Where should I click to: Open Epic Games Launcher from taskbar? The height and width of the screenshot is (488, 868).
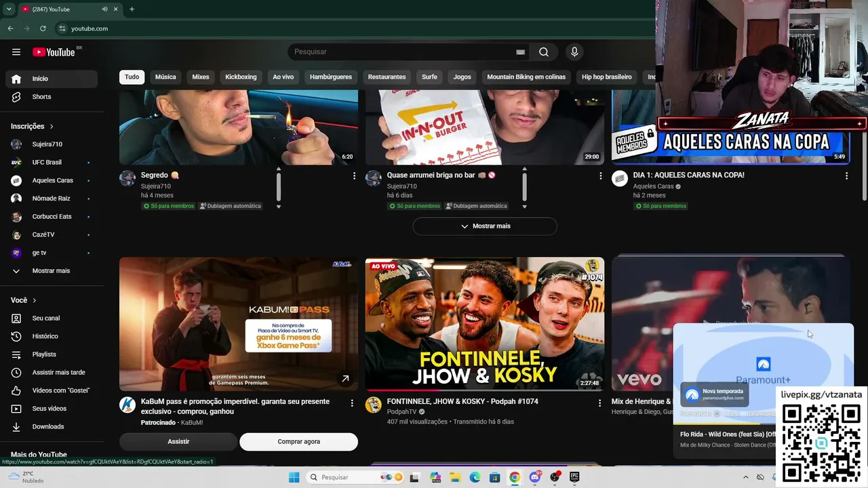click(x=574, y=477)
